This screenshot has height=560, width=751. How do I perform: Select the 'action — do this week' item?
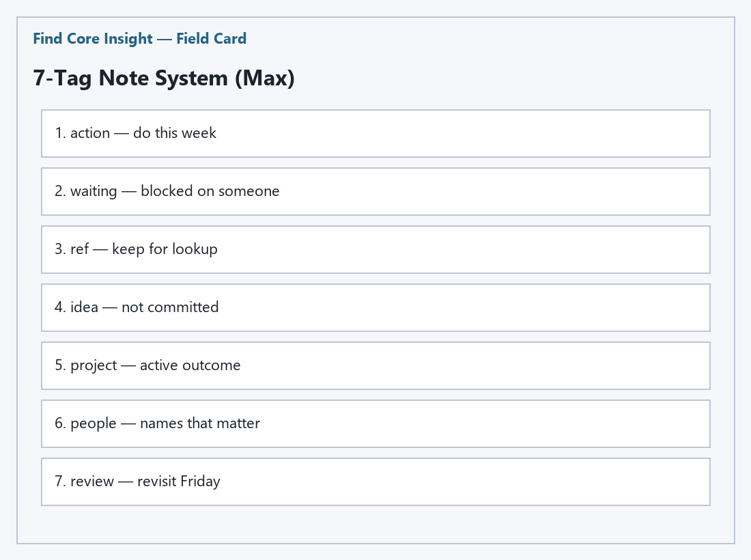pos(375,133)
